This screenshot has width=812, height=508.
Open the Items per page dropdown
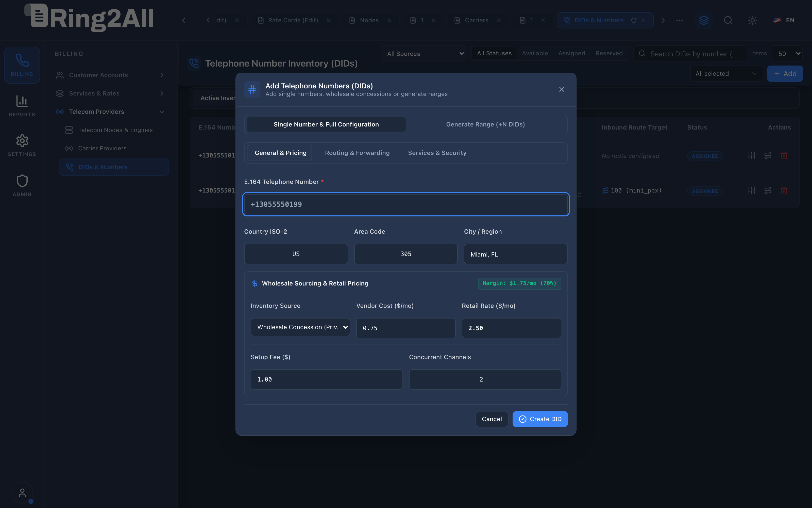[787, 53]
